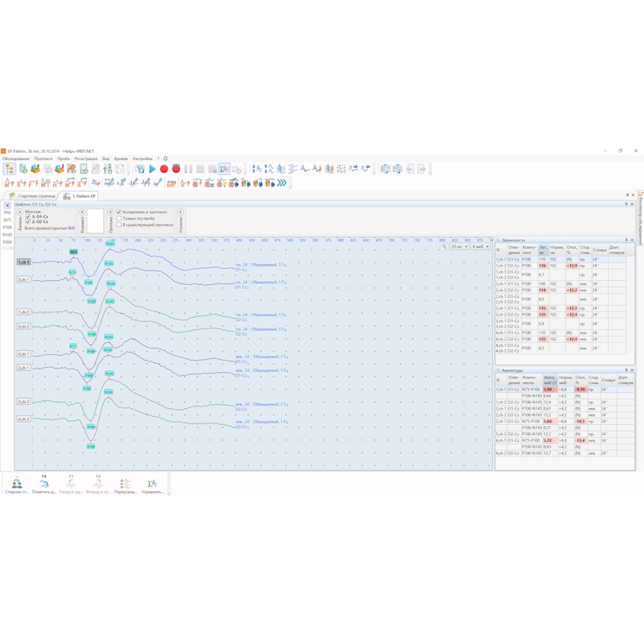Uncheck Копировать в протокол checkbox

(x=118, y=212)
